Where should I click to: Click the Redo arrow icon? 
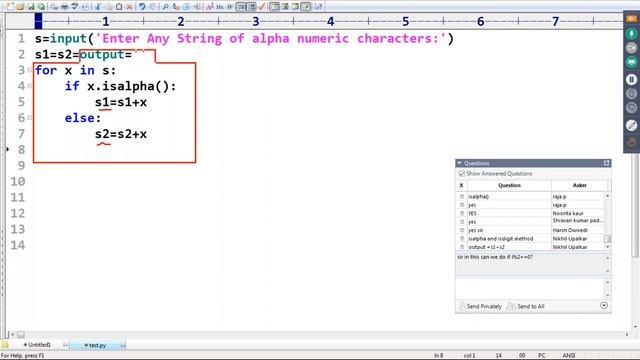pos(153,6)
